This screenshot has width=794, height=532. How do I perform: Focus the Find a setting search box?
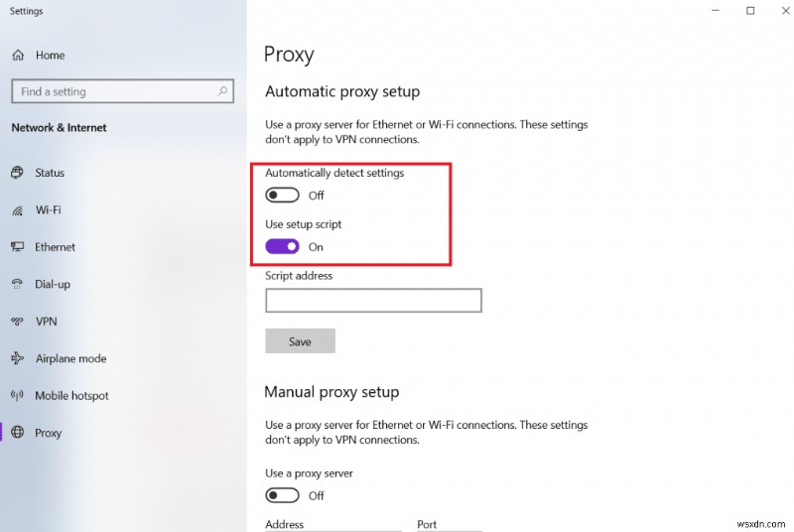point(114,91)
